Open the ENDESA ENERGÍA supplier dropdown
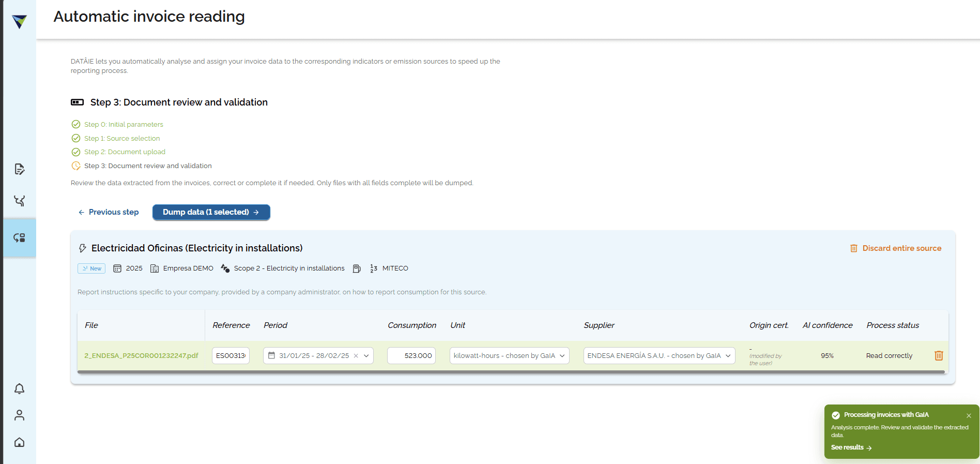The height and width of the screenshot is (464, 980). pos(659,356)
